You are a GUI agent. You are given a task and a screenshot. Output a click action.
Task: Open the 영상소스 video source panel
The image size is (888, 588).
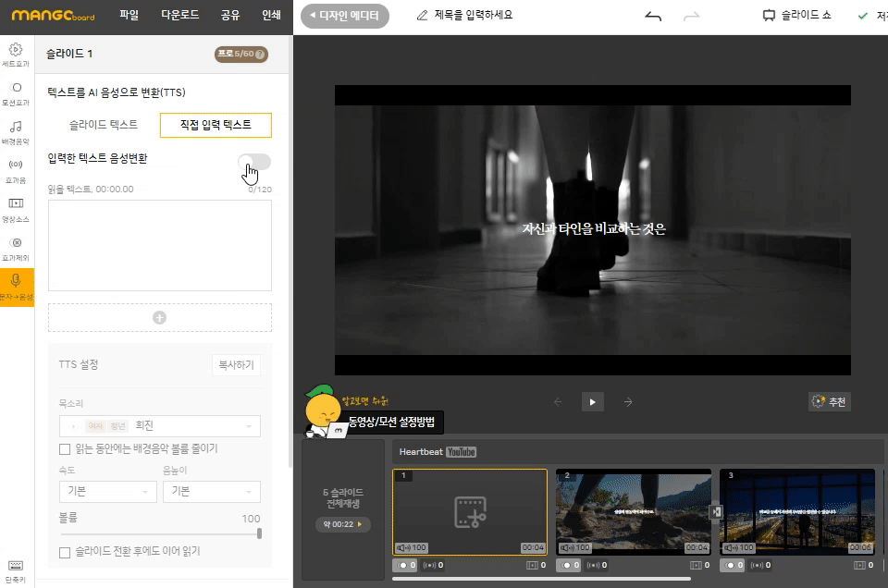pyautogui.click(x=16, y=211)
